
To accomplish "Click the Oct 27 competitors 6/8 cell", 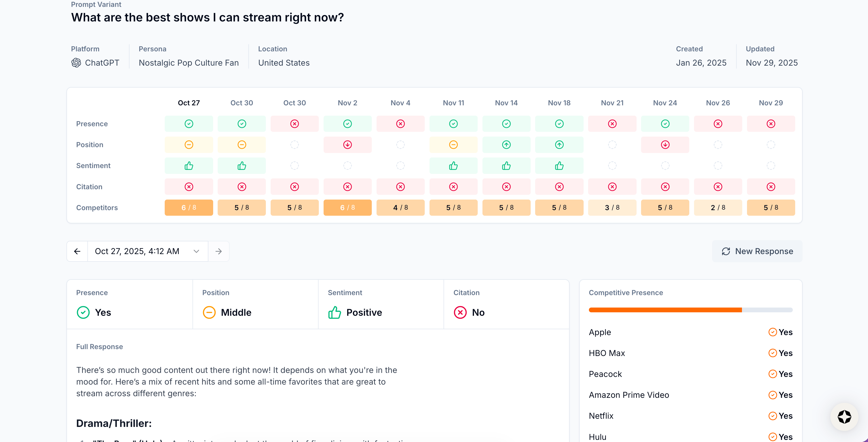I will pyautogui.click(x=189, y=208).
